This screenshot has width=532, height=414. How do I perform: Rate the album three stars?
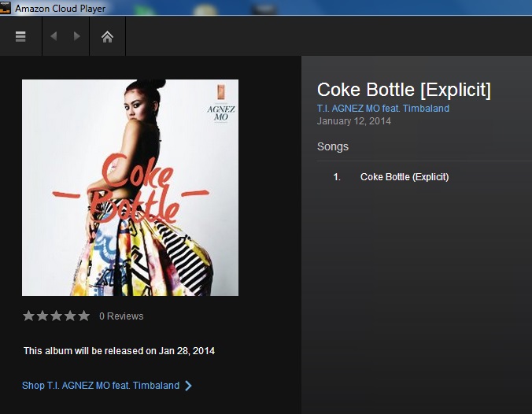[x=56, y=316]
